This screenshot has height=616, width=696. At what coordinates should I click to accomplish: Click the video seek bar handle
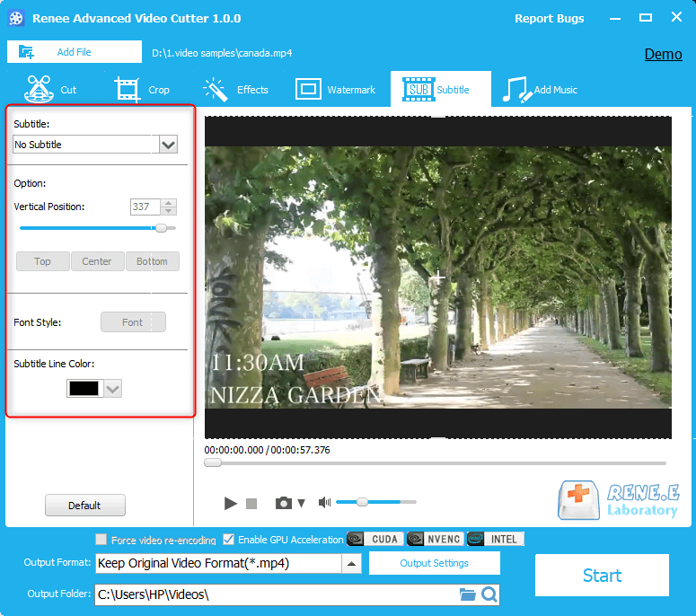pyautogui.click(x=213, y=462)
